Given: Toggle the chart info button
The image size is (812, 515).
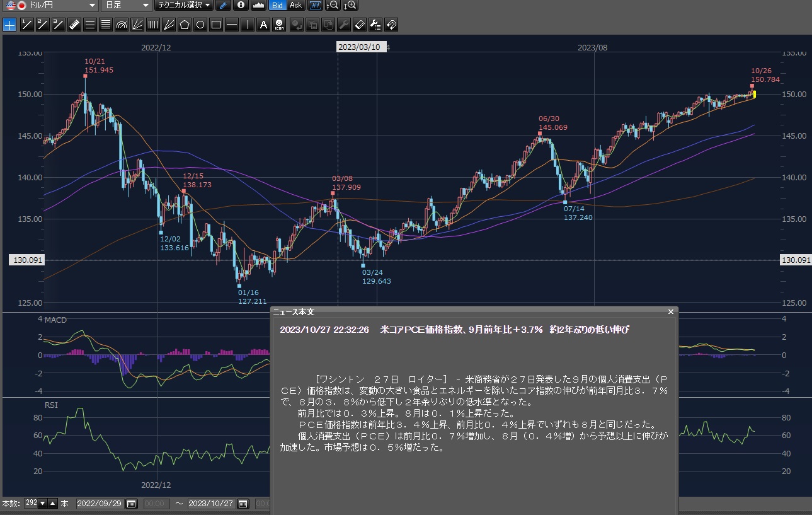Looking at the screenshot, I should 241,6.
